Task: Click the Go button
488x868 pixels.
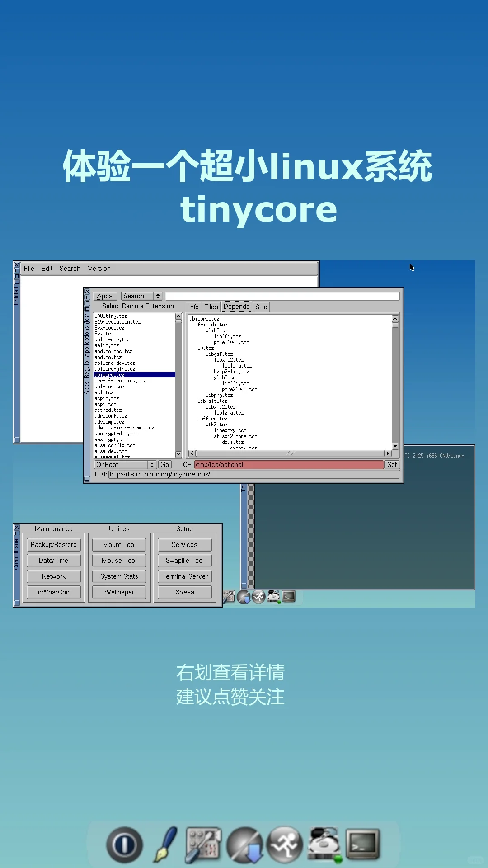Action: tap(165, 465)
